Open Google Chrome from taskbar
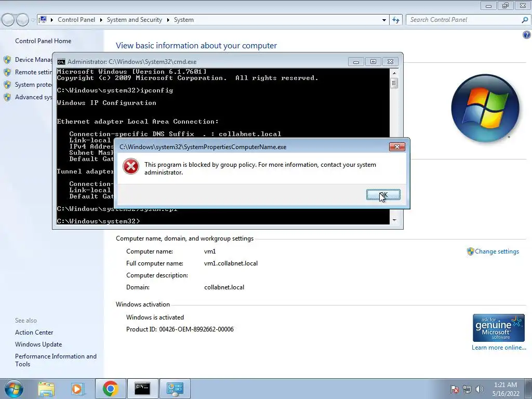This screenshot has width=532, height=399. pyautogui.click(x=110, y=389)
